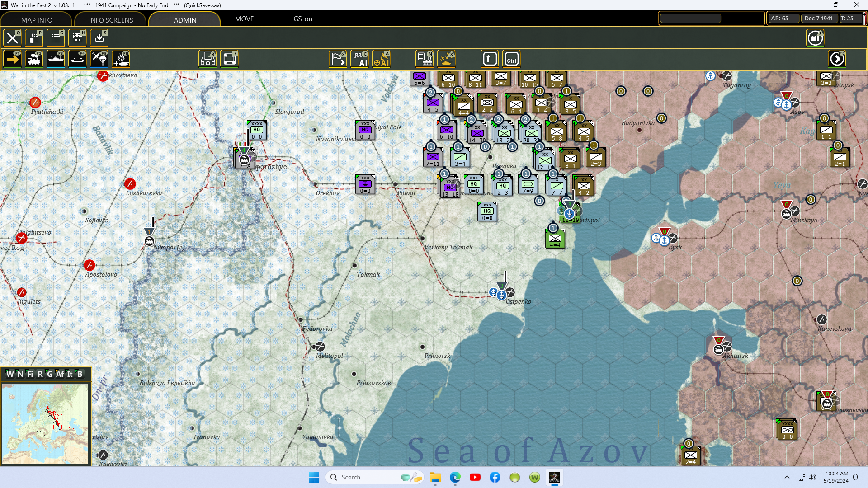Screen dimensions: 868x488
Task: Click the taskbar Search box
Action: pos(375,477)
